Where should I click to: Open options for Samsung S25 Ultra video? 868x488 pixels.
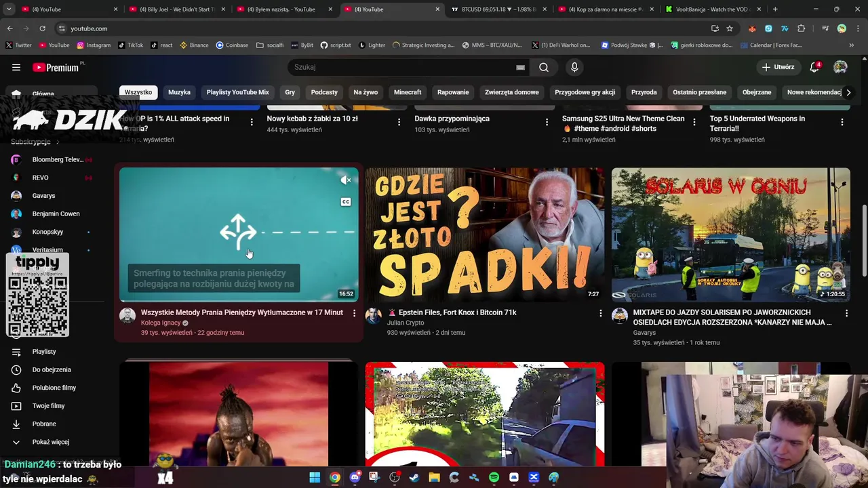[x=694, y=122]
